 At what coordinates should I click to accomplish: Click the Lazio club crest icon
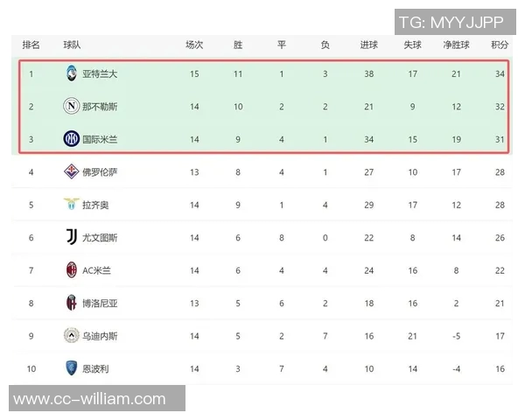[x=71, y=205]
